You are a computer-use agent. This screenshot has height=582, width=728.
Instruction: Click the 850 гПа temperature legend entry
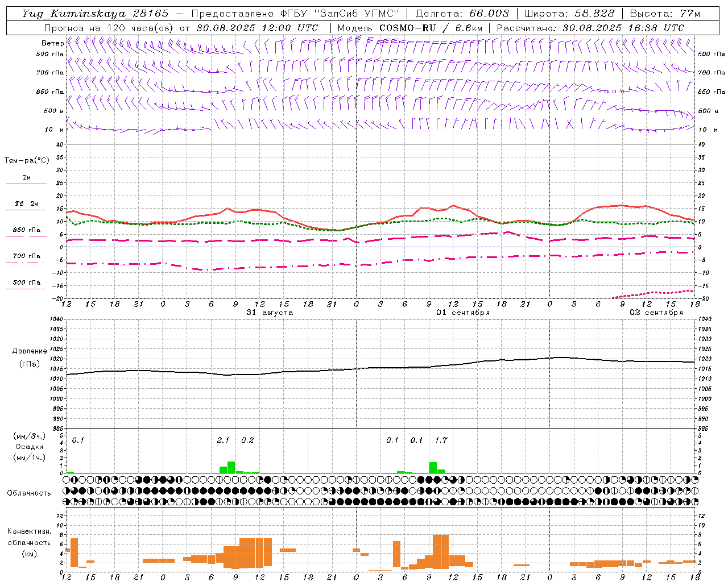click(x=27, y=230)
